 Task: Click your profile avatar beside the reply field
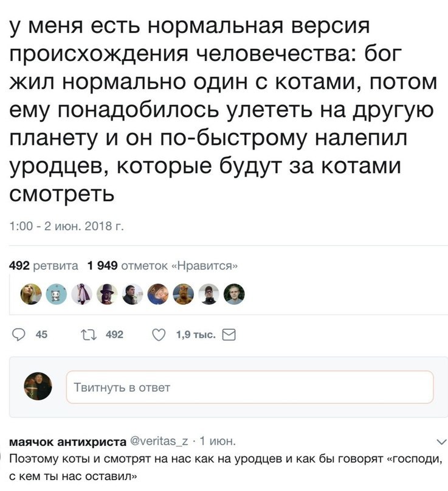[38, 387]
